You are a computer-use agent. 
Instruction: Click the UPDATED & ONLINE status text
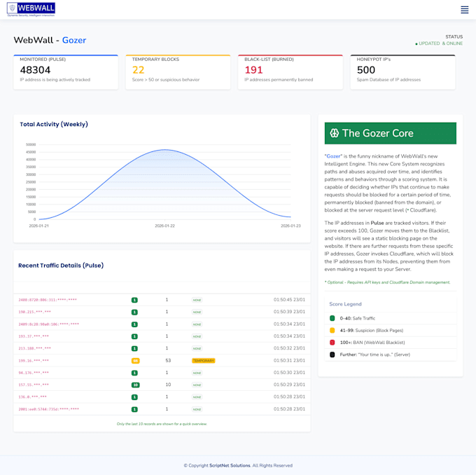(441, 43)
